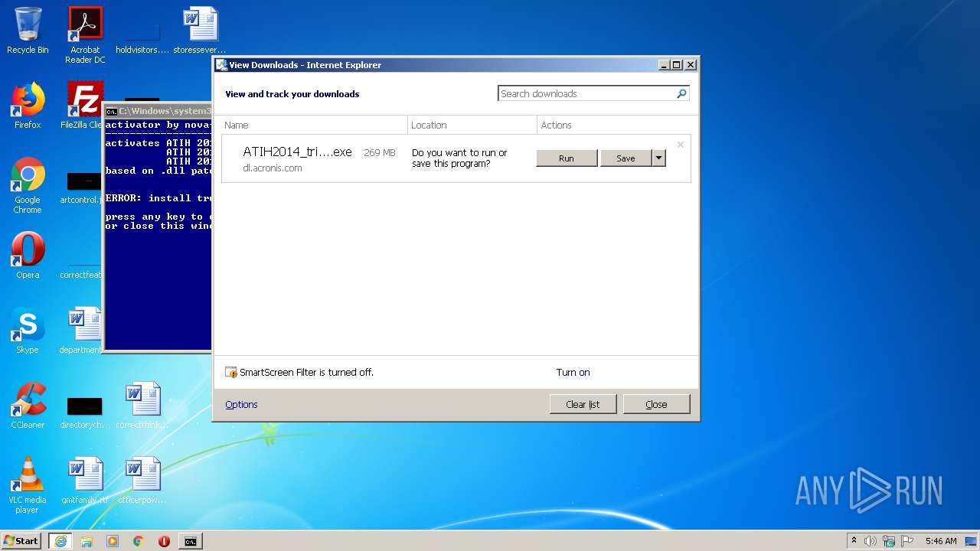Select the department Word document icon
Screen dimensions: 980x551
click(x=83, y=331)
